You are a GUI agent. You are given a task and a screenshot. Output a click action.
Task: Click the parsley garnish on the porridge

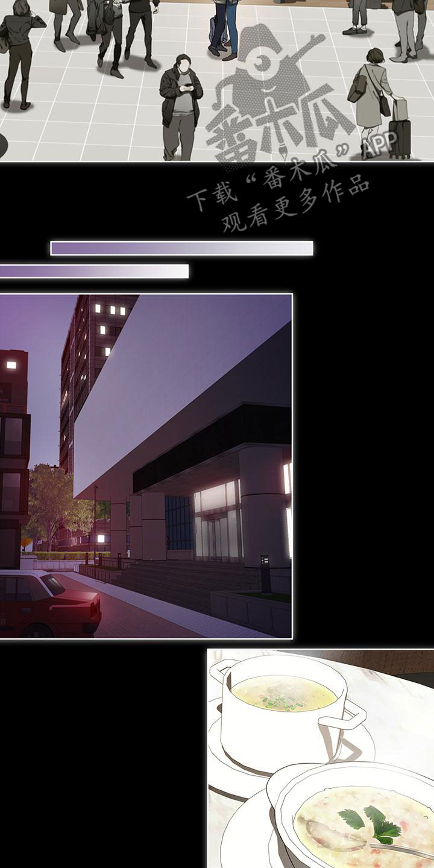click(x=369, y=823)
